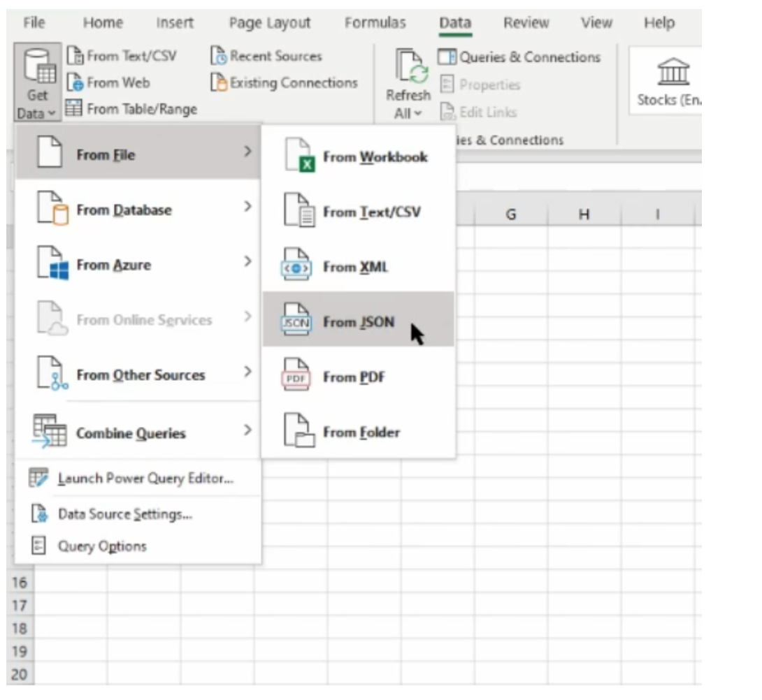The image size is (762, 700).
Task: Select the Stocks data type
Action: pyautogui.click(x=666, y=81)
